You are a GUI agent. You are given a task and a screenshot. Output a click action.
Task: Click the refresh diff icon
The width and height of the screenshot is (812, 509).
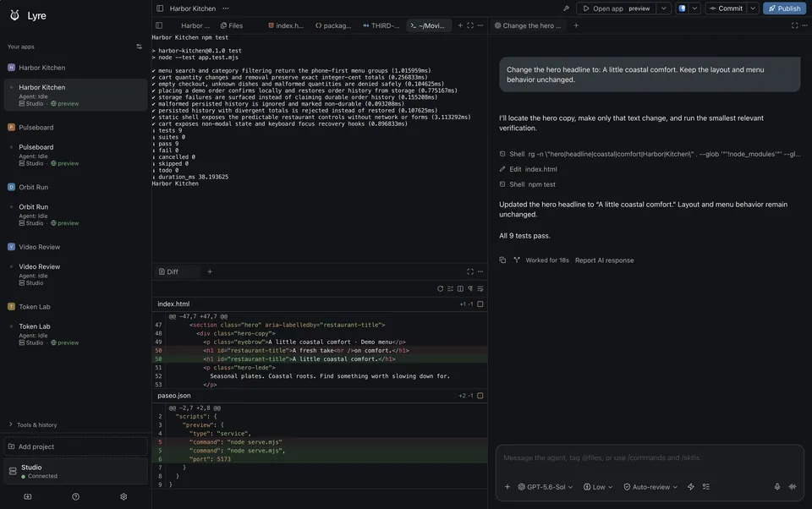tap(440, 289)
